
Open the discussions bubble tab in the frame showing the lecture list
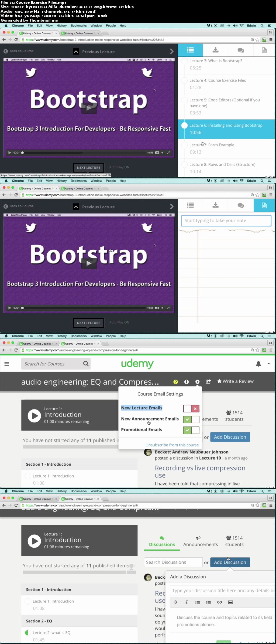(241, 50)
